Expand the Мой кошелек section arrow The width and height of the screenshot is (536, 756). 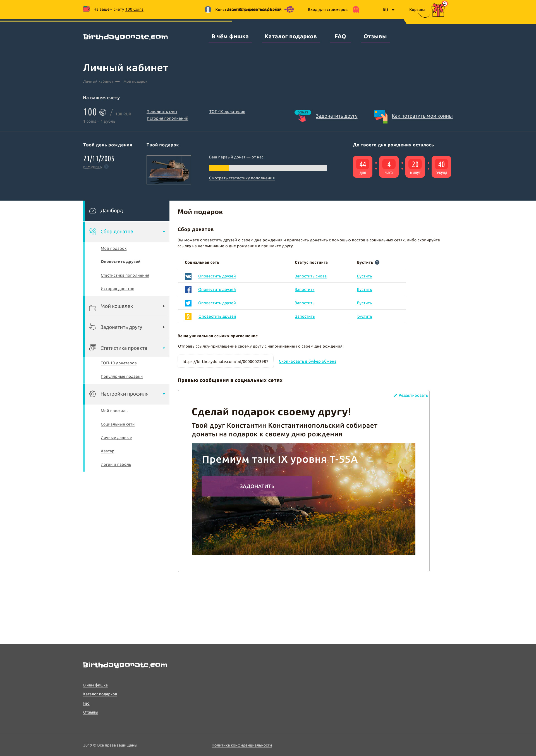(164, 306)
